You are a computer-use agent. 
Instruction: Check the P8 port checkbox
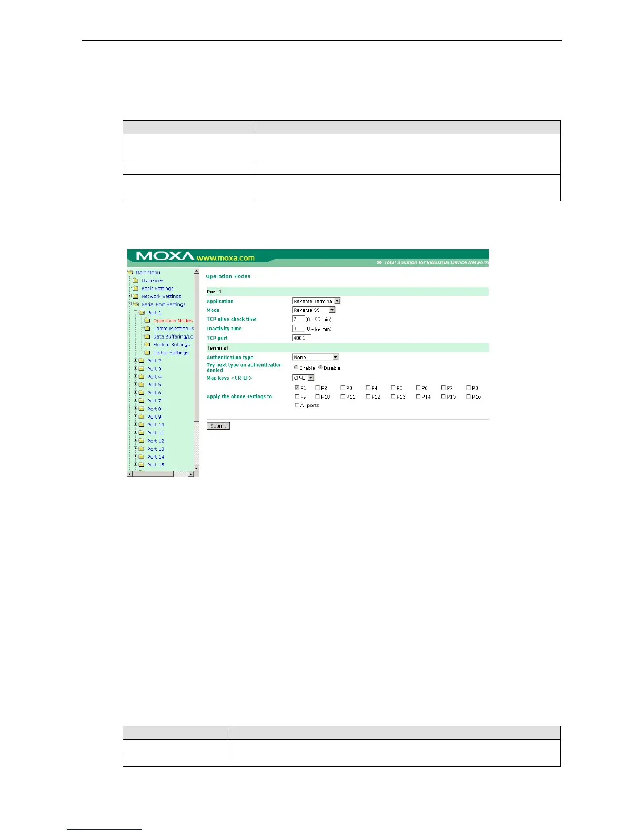pyautogui.click(x=469, y=388)
